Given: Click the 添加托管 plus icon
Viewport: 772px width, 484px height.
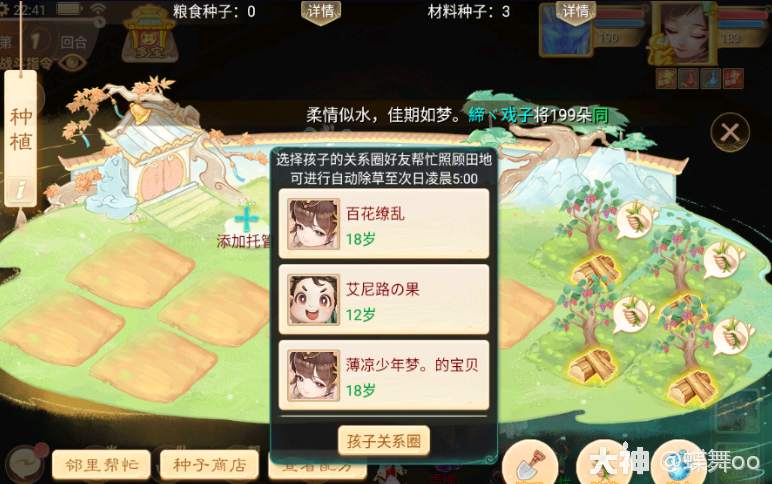Looking at the screenshot, I should [246, 220].
